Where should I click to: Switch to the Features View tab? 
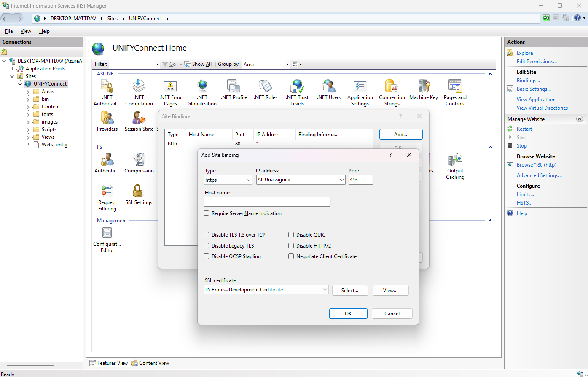click(x=109, y=363)
